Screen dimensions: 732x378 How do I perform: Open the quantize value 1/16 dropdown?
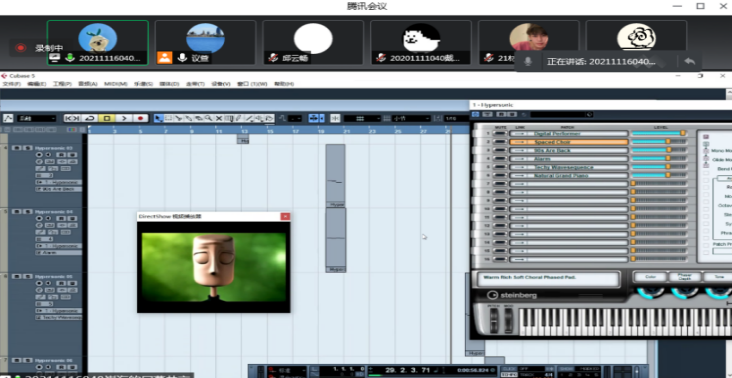[x=456, y=119]
